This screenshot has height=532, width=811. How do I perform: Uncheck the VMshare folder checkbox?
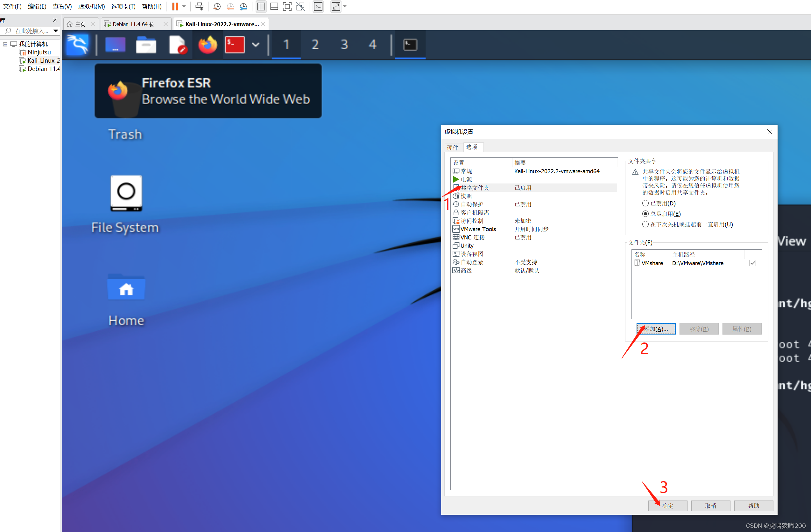tap(753, 263)
